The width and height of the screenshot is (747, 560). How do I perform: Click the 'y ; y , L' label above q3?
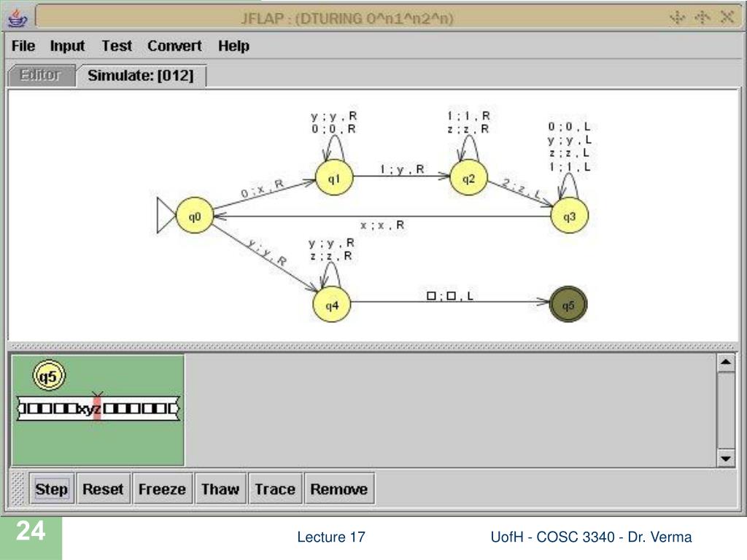[x=569, y=140]
